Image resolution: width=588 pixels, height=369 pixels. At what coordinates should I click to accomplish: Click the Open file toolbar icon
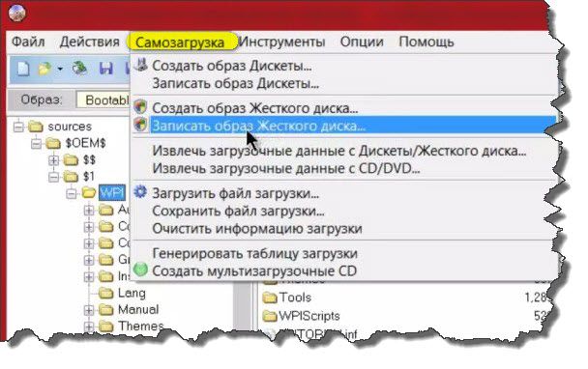point(44,69)
